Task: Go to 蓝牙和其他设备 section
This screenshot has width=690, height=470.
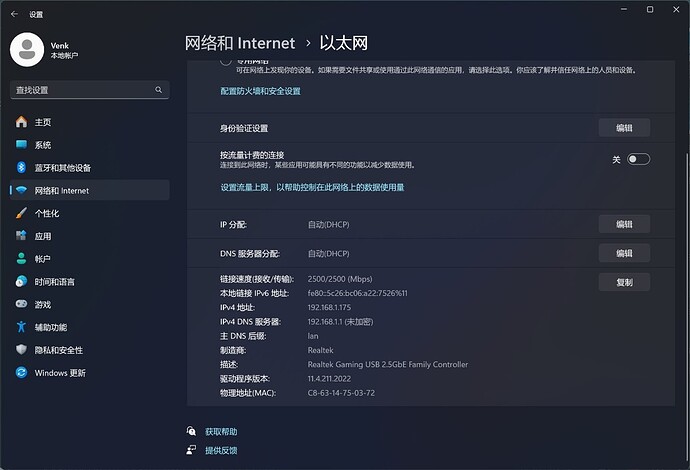Action: click(x=90, y=168)
